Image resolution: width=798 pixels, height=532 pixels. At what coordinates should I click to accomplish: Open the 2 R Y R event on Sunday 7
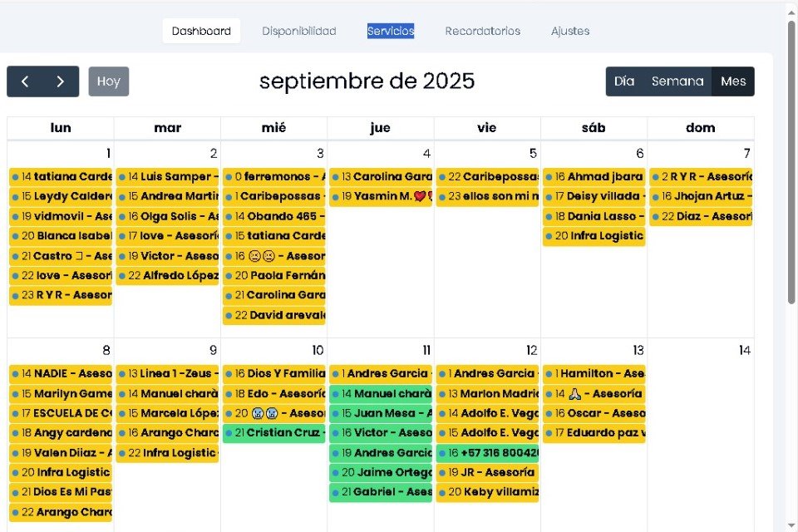702,176
